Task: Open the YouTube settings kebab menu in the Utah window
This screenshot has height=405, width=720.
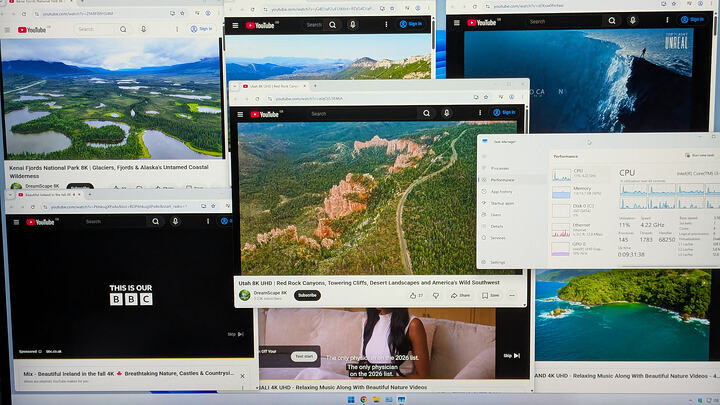Action: tap(480, 113)
